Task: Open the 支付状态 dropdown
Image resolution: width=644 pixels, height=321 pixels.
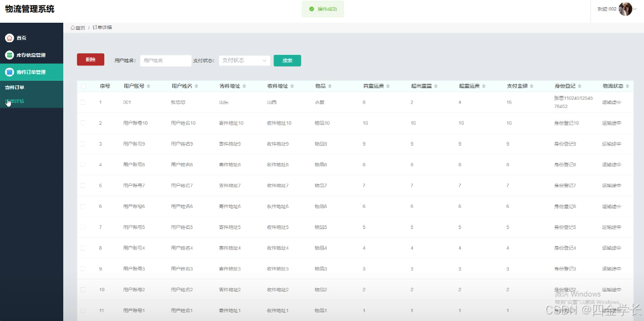Action: point(245,60)
